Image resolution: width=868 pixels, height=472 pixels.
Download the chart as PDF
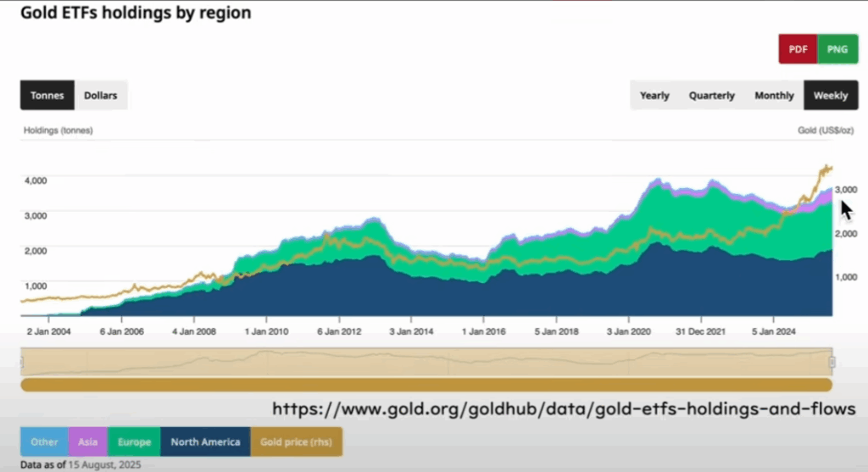[798, 49]
